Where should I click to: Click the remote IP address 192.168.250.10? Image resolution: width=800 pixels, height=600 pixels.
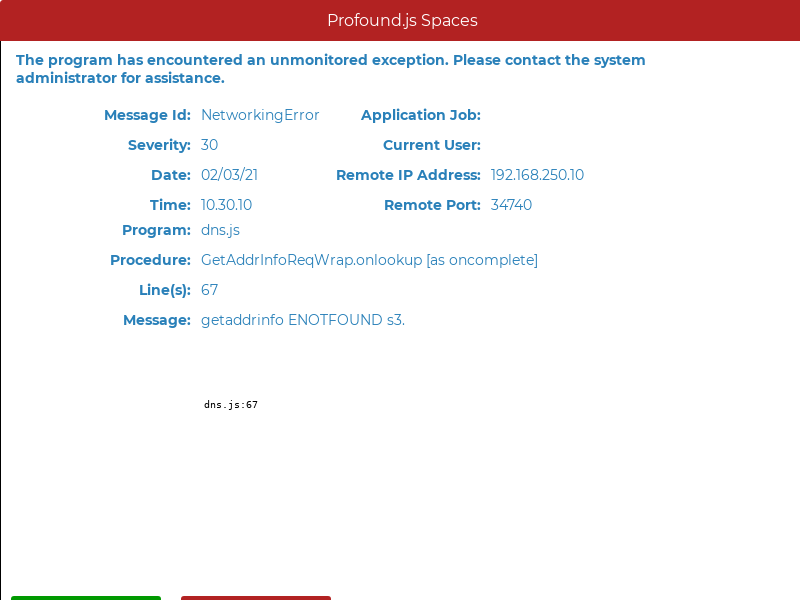tap(537, 175)
